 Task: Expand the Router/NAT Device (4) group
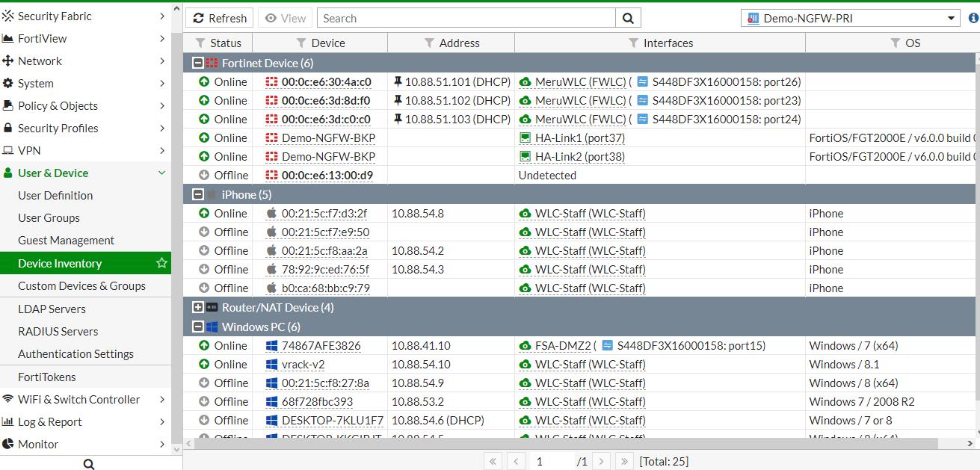[x=198, y=307]
